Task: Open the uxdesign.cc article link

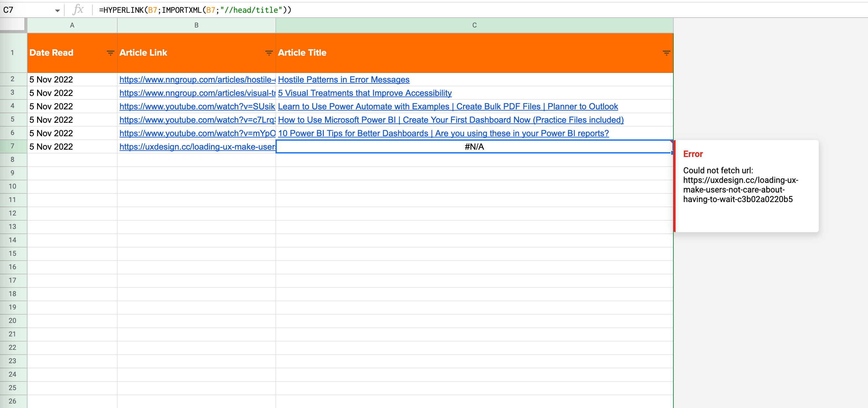Action: coord(197,147)
